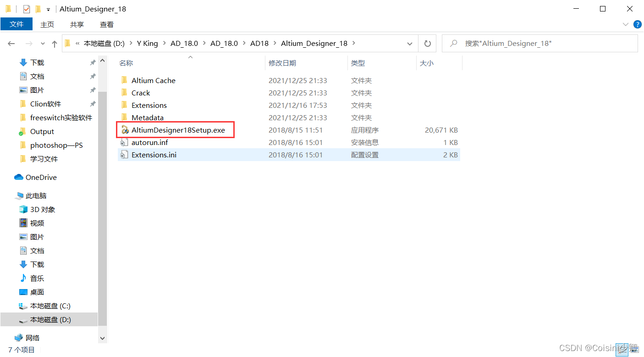The image size is (644, 357).
Task: Open the recent locations dropdown arrow
Action: coord(43,44)
